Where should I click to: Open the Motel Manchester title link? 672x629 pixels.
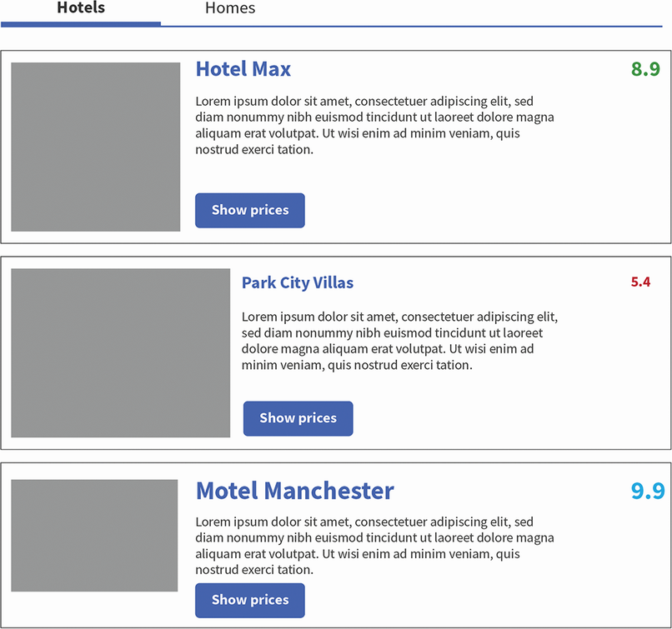coord(294,491)
